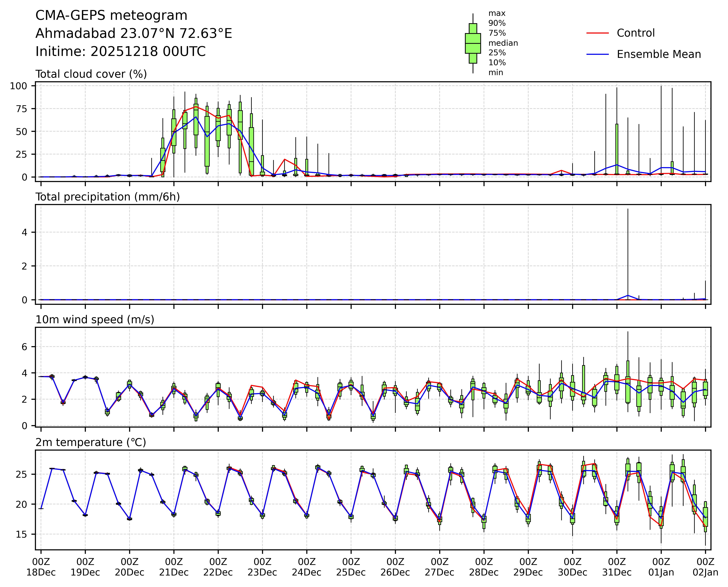Click the '2m temperature (℃)' panel title
728x587 pixels.
[x=91, y=442]
